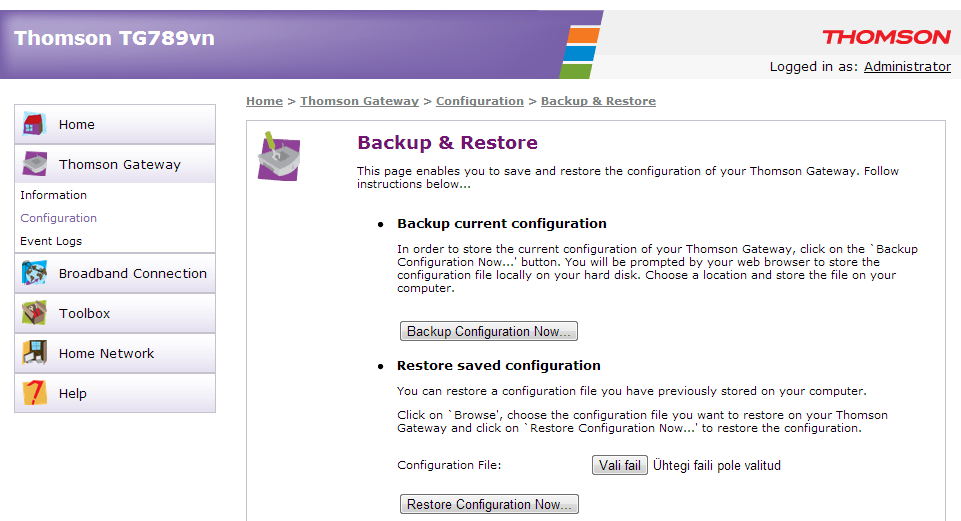Click Backup Configuration Now button
This screenshot has height=521, width=961.
click(x=488, y=331)
